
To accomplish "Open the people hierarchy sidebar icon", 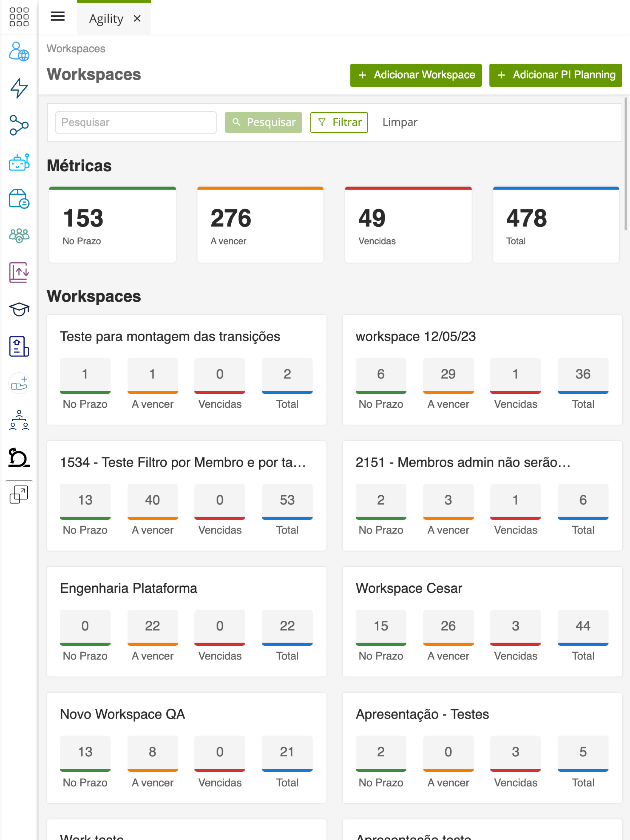I will click(19, 420).
